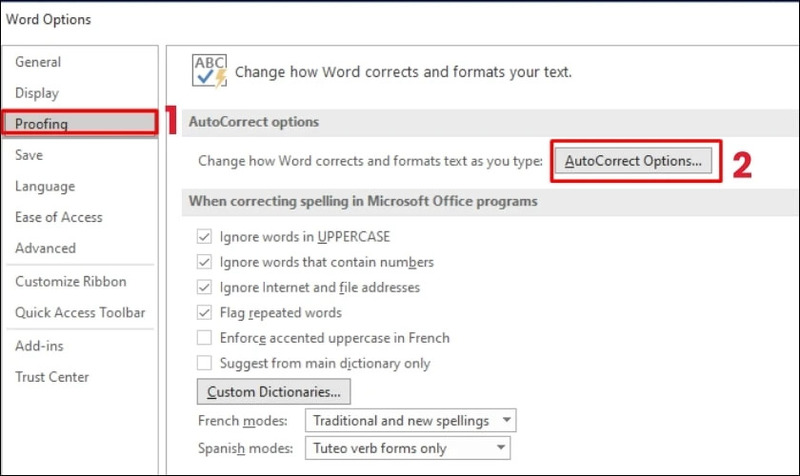Disable Flag repeated words checkbox

(x=204, y=312)
